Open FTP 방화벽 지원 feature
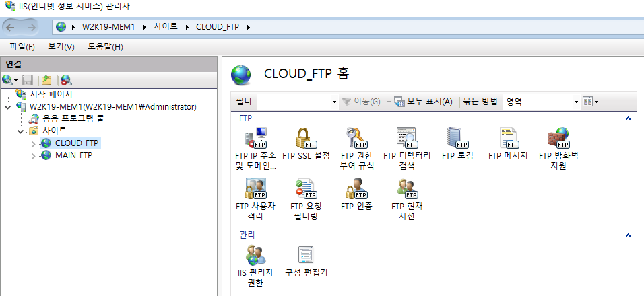Screen dimensions: 644x296 tap(558, 149)
